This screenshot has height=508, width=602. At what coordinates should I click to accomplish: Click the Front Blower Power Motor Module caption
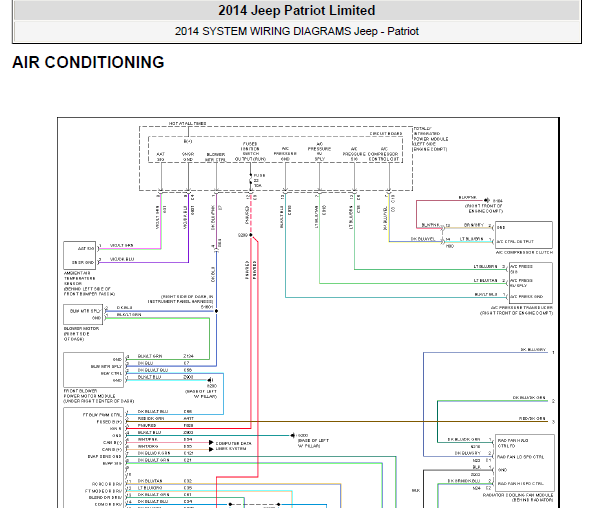[99, 396]
